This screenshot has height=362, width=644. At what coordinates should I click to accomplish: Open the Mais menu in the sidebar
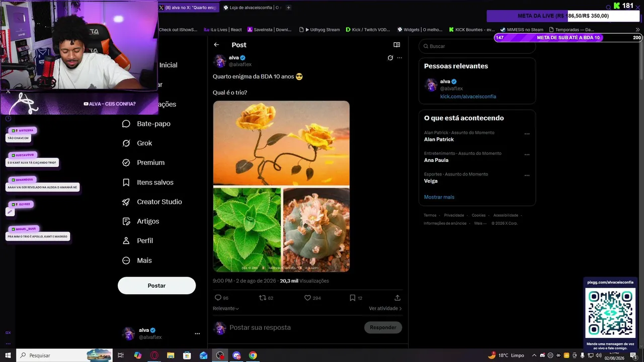[x=137, y=260]
